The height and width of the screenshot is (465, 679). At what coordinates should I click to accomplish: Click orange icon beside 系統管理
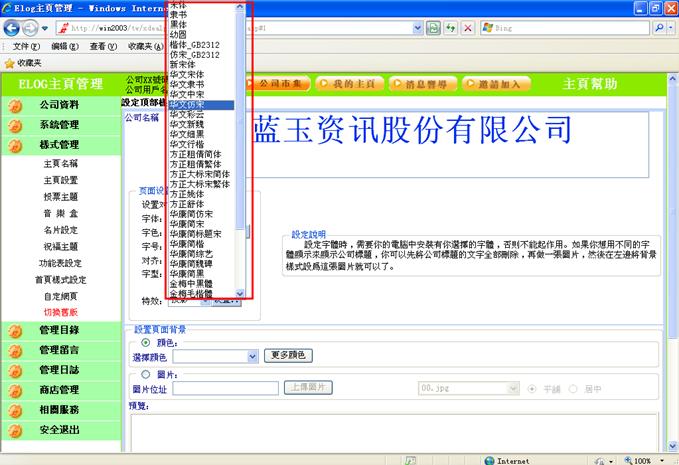14,125
